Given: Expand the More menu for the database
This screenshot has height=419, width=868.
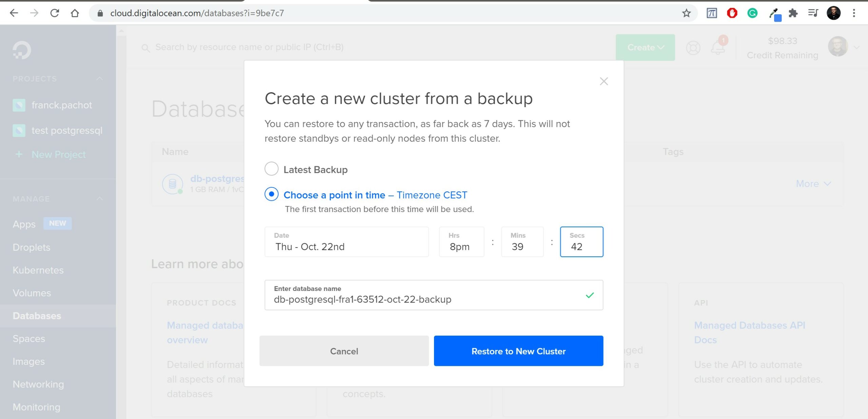Looking at the screenshot, I should pyautogui.click(x=813, y=184).
